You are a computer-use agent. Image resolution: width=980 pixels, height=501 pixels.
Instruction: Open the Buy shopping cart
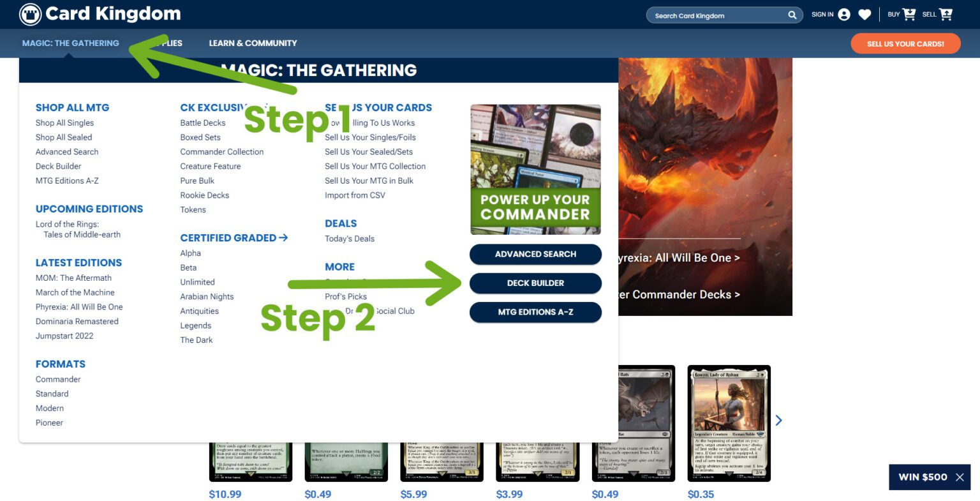(x=909, y=14)
